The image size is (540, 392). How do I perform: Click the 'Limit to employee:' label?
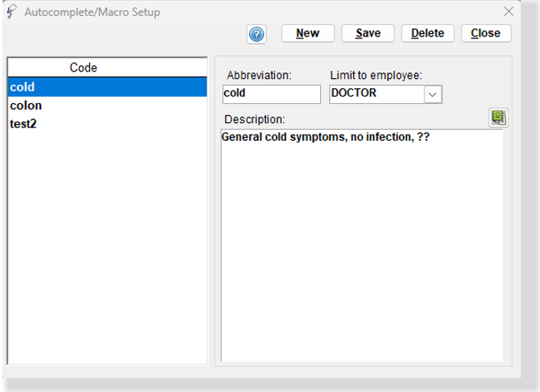(376, 76)
